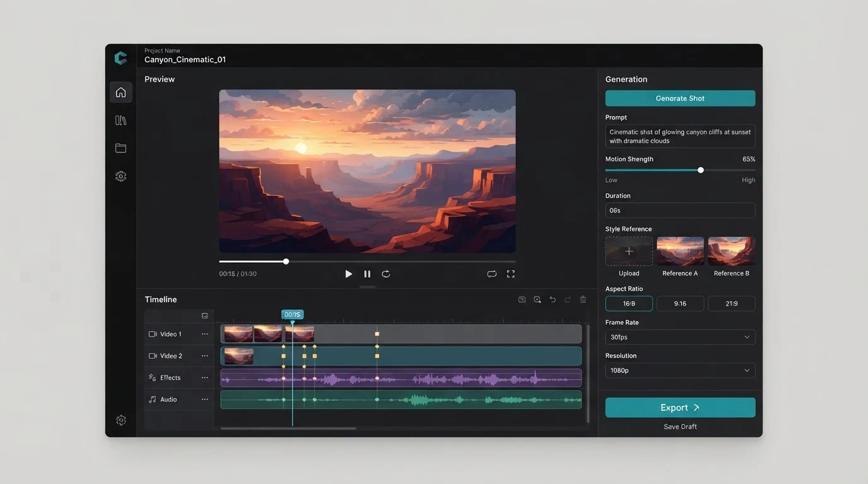Select the 9:16 aspect ratio
The width and height of the screenshot is (868, 484).
click(680, 304)
